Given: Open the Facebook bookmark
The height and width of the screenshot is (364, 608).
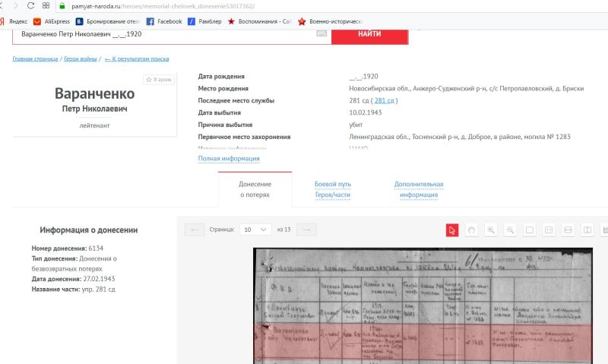Looking at the screenshot, I should click(164, 21).
